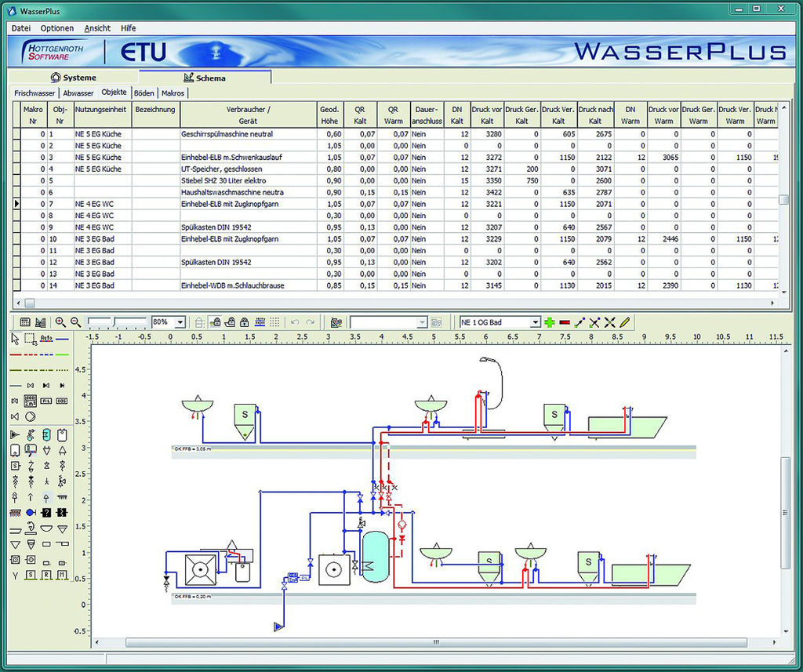
Task: Toggle the dotted grid display button
Action: [x=275, y=322]
